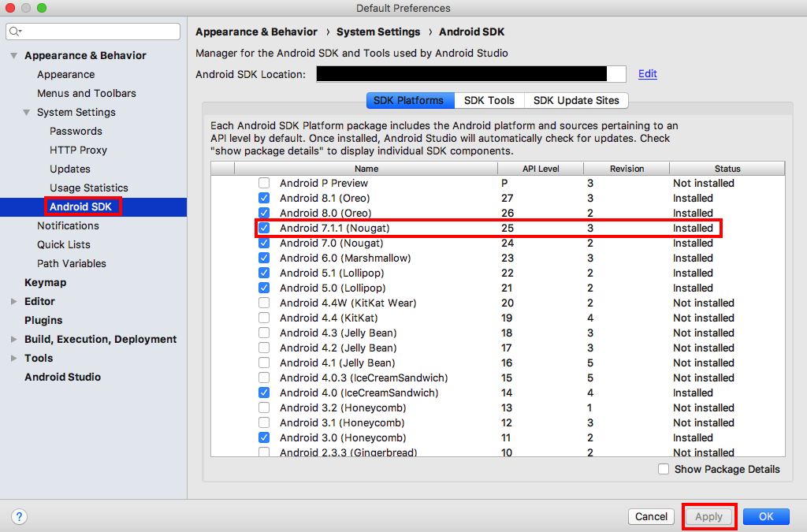The width and height of the screenshot is (807, 532).
Task: Expand the Editor section
Action: click(14, 302)
